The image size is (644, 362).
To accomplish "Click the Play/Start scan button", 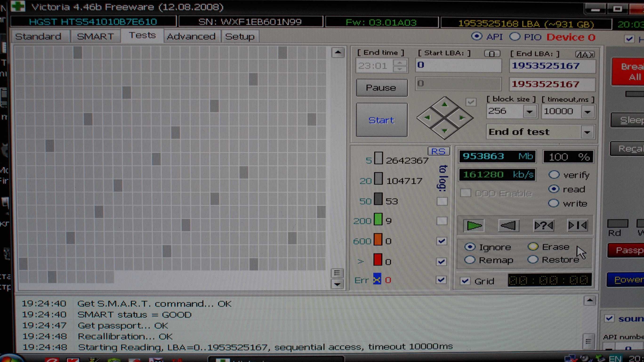I will [474, 226].
